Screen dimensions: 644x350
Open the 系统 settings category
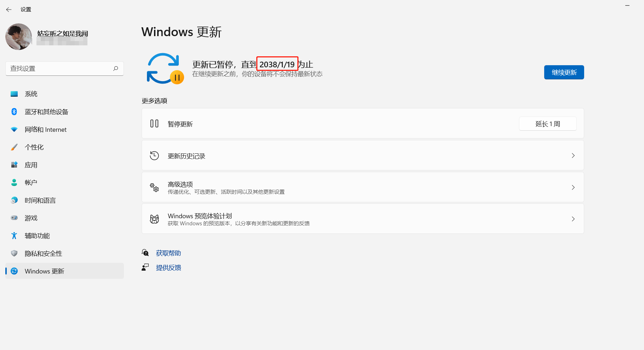coord(64,94)
